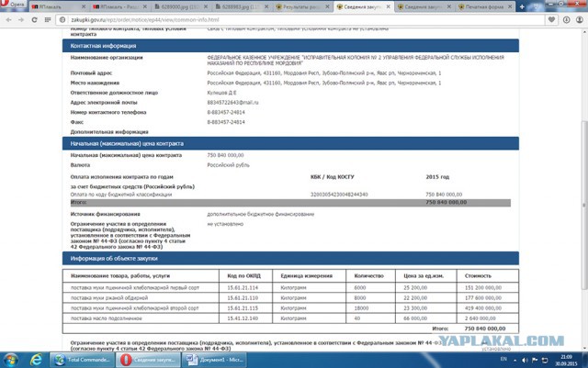The width and height of the screenshot is (588, 368).
Task: Click 'Информация об объекте закупки' header
Action: click(290, 258)
